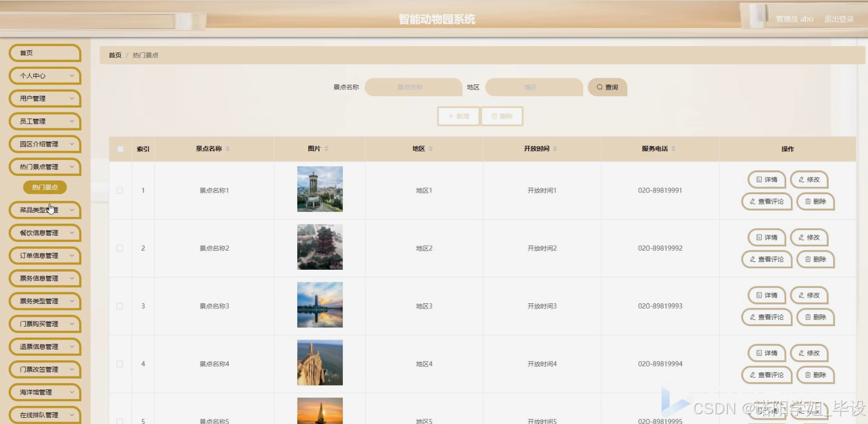This screenshot has width=868, height=424.
Task: Sort by 景点名称 column sort icon
Action: pyautogui.click(x=228, y=149)
